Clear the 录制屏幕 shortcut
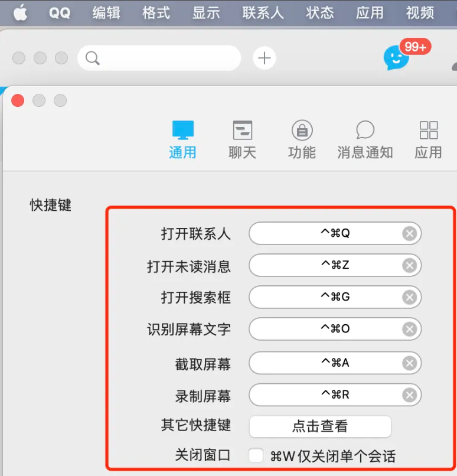 point(410,395)
